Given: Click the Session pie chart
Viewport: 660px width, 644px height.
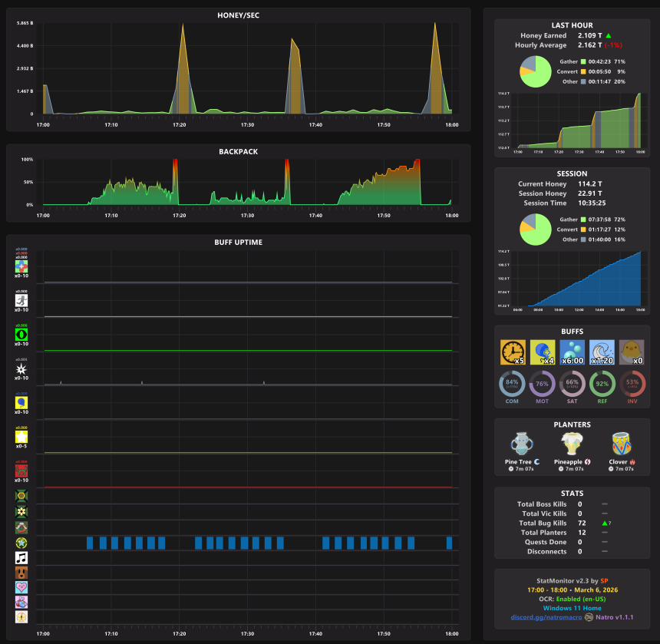Looking at the screenshot, I should pyautogui.click(x=536, y=230).
